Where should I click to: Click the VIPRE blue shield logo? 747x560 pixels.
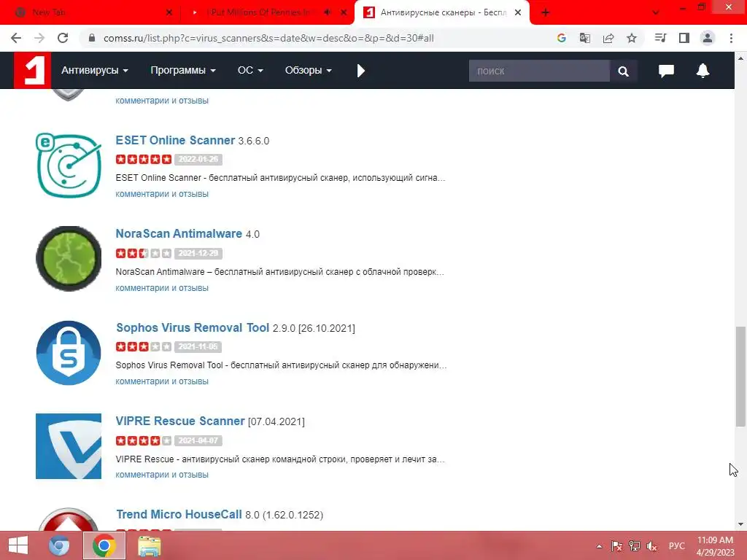[69, 446]
